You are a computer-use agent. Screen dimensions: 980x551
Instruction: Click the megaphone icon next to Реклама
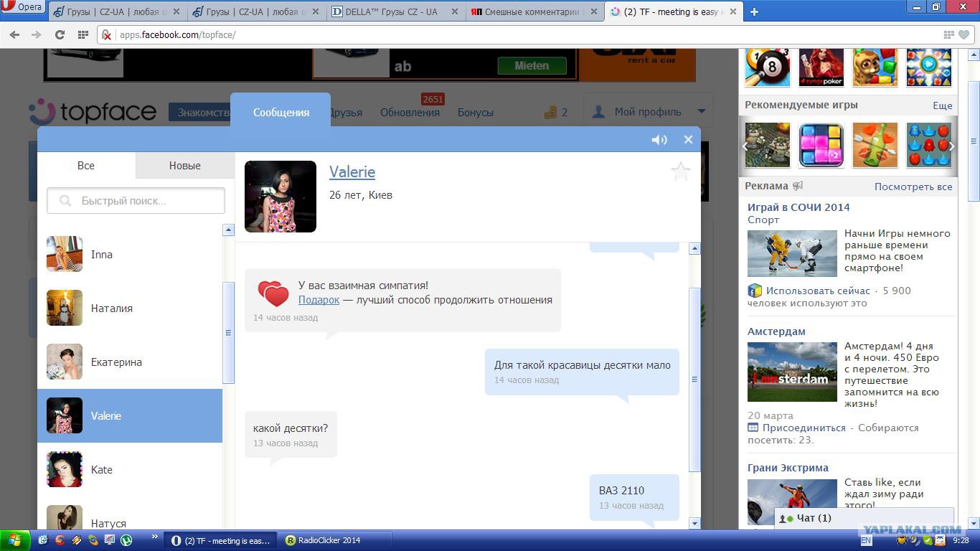coord(798,186)
